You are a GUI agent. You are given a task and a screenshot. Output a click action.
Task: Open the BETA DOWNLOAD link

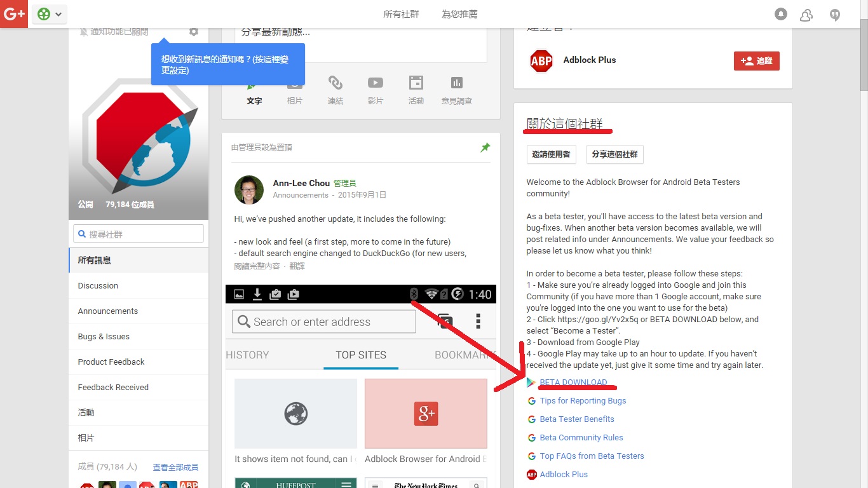pyautogui.click(x=573, y=382)
